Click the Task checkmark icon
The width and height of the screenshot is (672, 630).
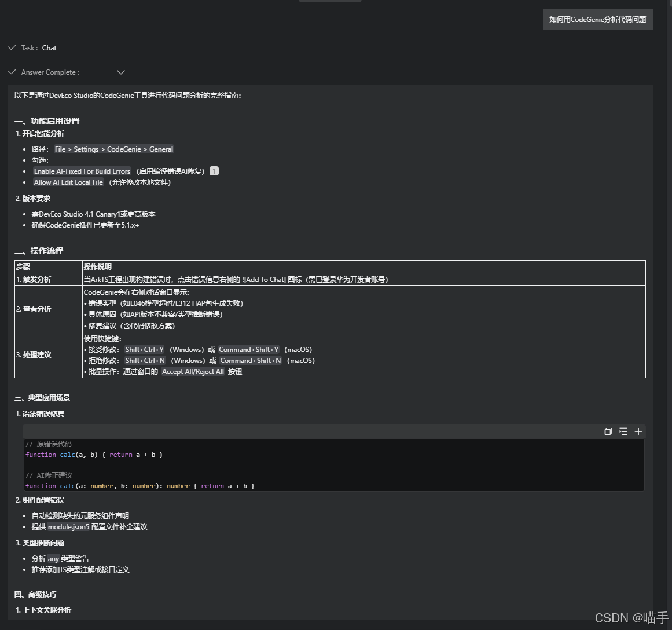tap(12, 47)
